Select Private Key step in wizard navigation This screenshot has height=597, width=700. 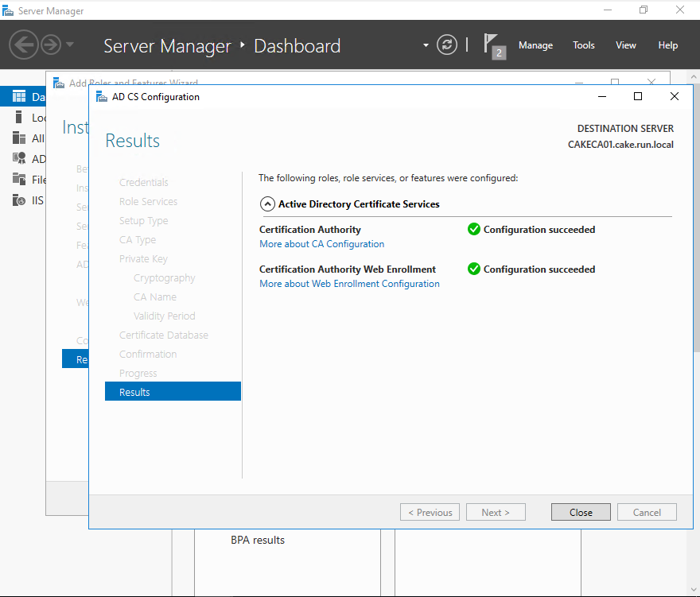(143, 259)
